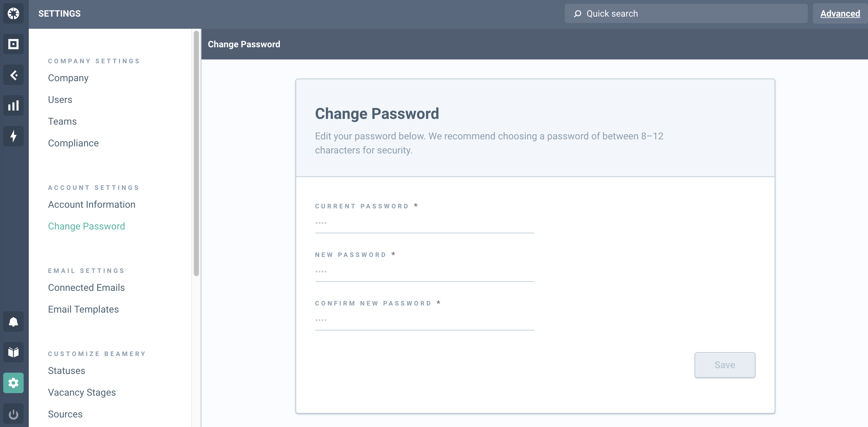Viewport: 868px width, 427px height.
Task: Go to Email Templates settings
Action: point(83,309)
